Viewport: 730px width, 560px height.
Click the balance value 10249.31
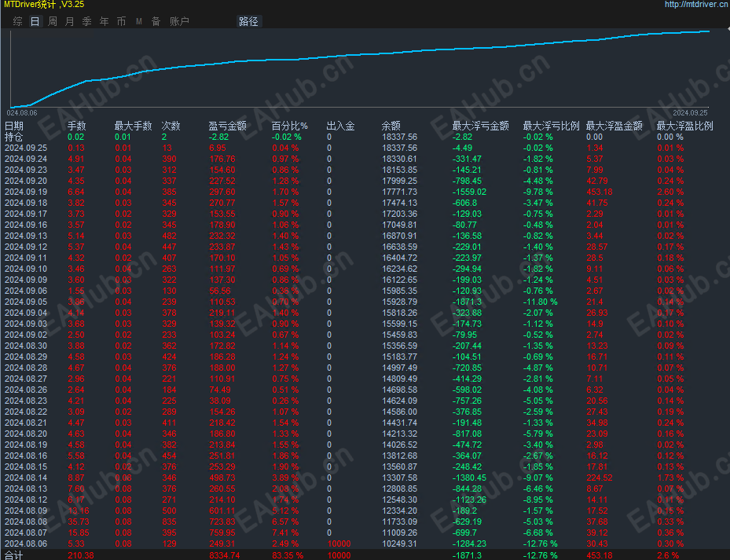[x=399, y=544]
